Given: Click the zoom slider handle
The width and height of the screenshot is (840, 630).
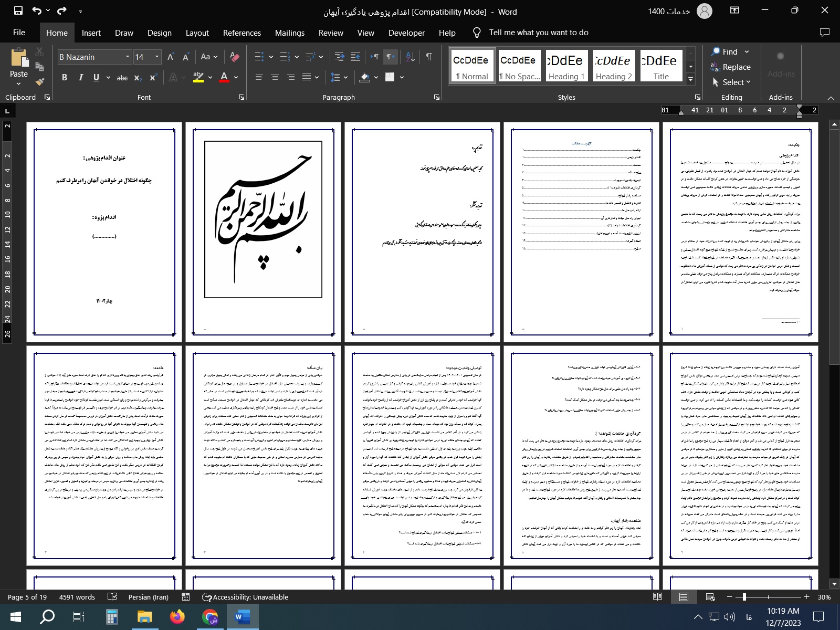Looking at the screenshot, I should click(744, 597).
